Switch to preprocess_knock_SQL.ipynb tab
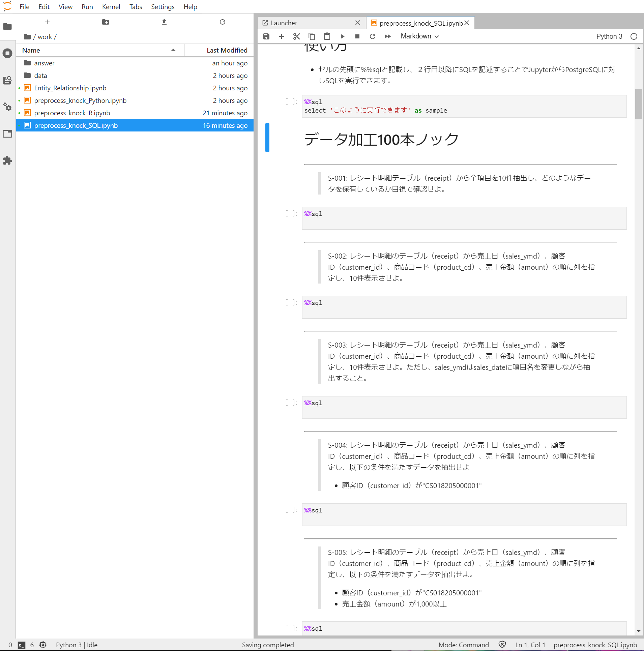The height and width of the screenshot is (651, 644). [x=421, y=23]
